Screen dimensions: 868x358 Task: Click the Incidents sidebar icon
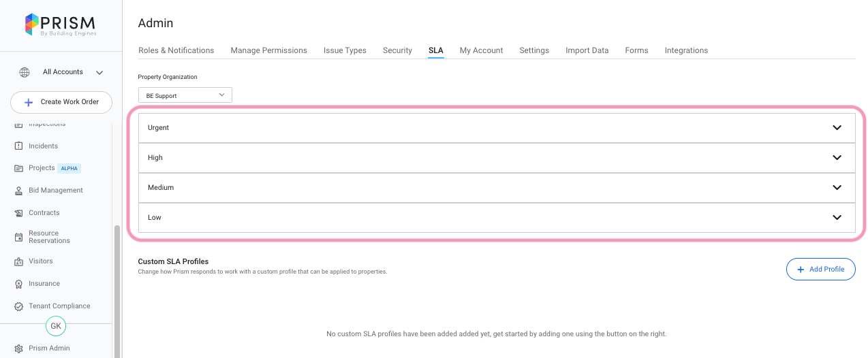pyautogui.click(x=19, y=146)
